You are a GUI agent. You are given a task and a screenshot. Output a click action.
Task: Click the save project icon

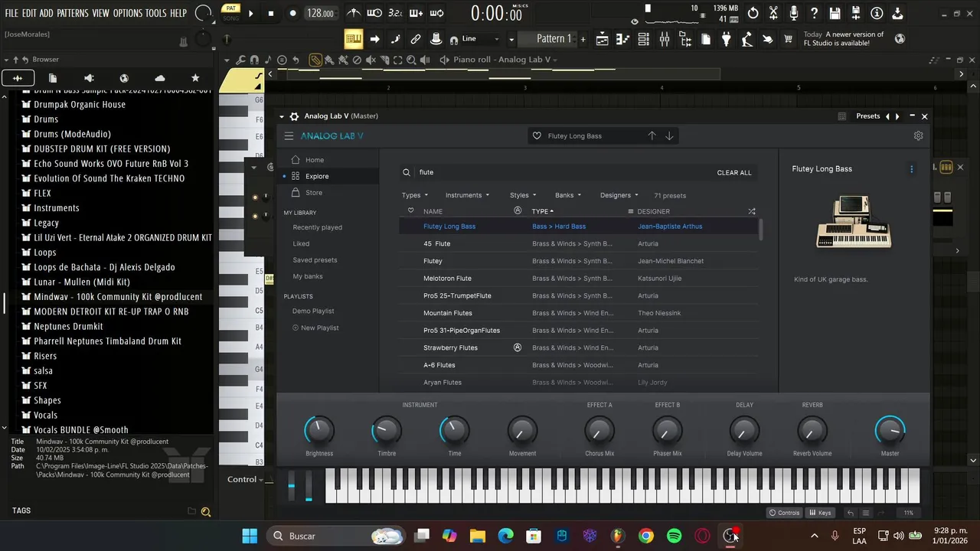[835, 13]
